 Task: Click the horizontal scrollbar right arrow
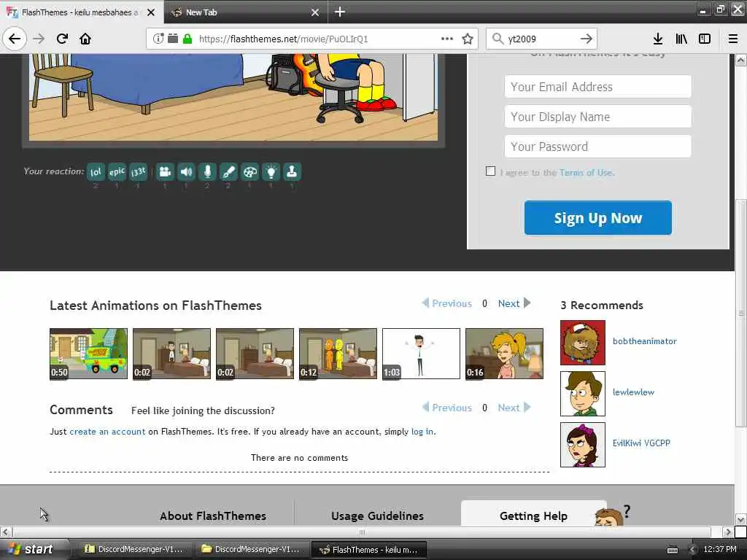coord(727,532)
